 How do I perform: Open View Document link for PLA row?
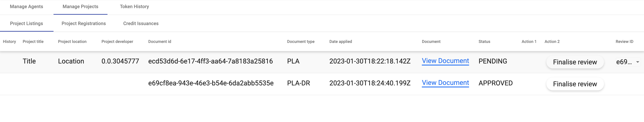(445, 61)
